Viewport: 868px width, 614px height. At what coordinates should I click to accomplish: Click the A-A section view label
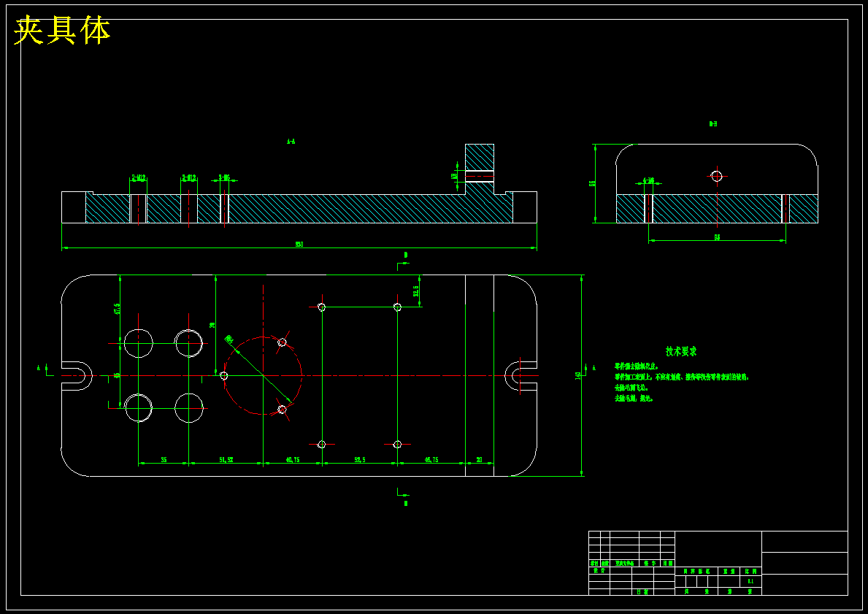pos(291,141)
